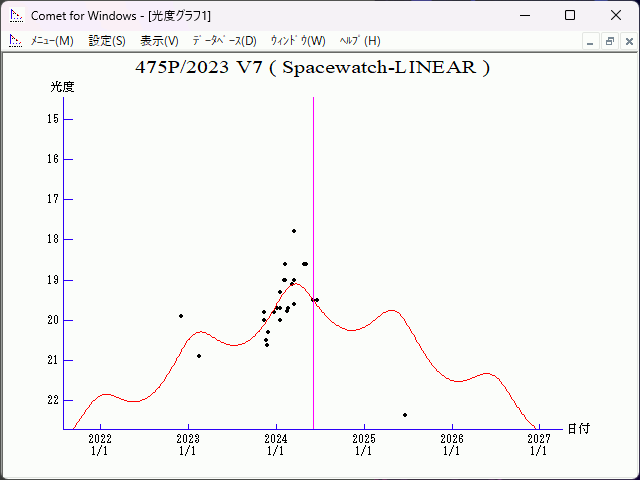
Task: Click the 光度 magnitude axis label
Action: click(x=63, y=87)
